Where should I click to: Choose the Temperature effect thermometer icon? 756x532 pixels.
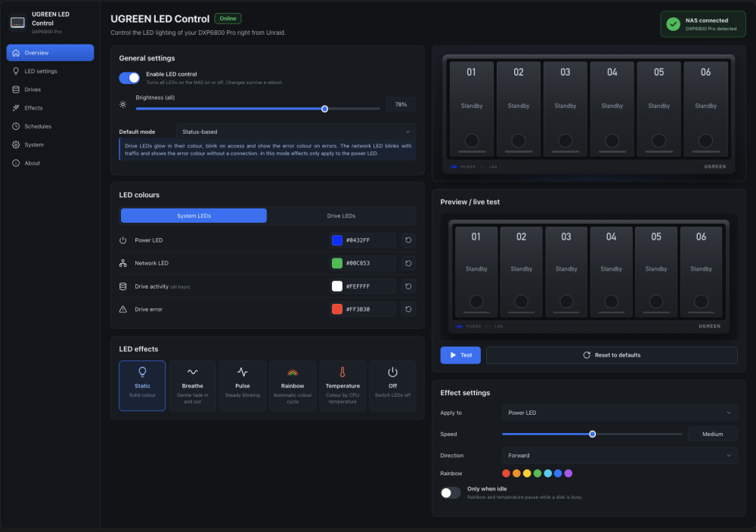coord(342,373)
